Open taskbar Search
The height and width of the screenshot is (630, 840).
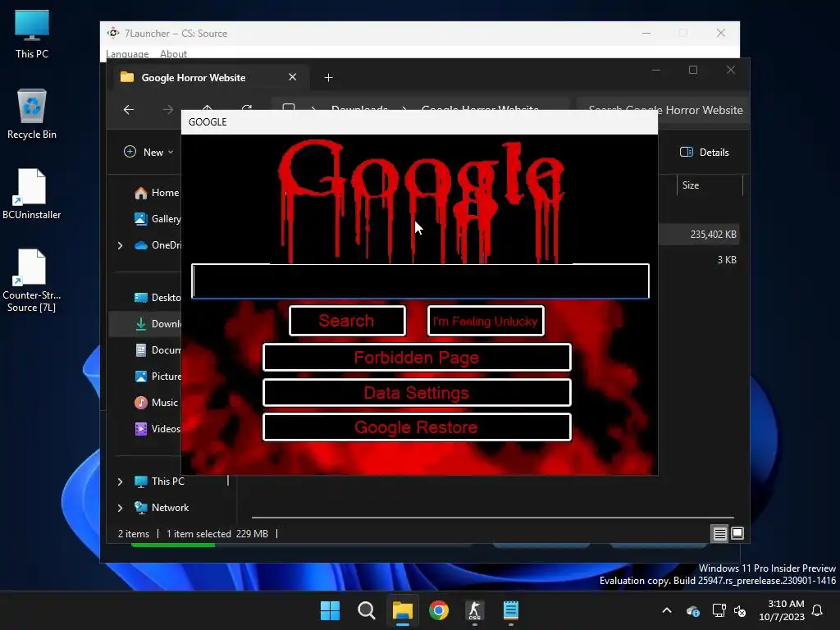pyautogui.click(x=367, y=610)
